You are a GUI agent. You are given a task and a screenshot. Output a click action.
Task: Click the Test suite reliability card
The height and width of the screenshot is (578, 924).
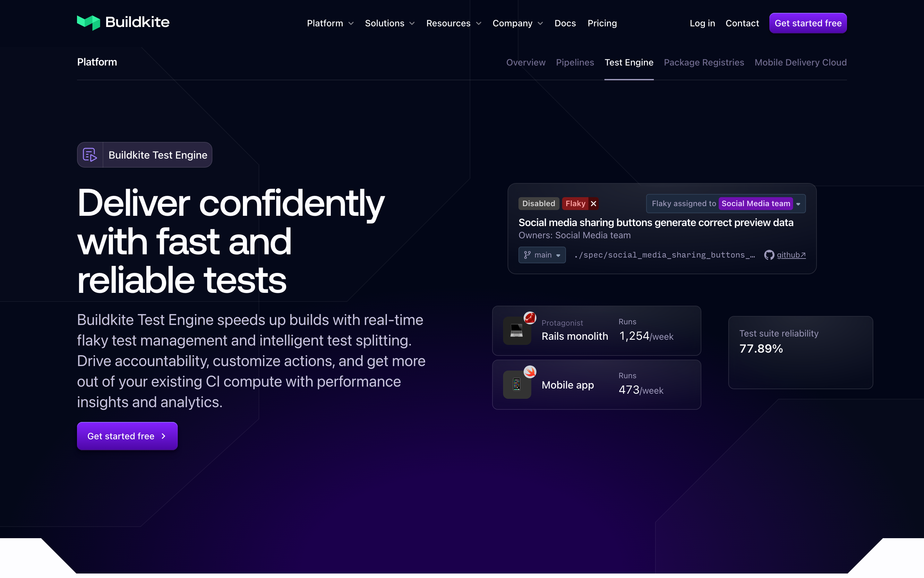(800, 353)
